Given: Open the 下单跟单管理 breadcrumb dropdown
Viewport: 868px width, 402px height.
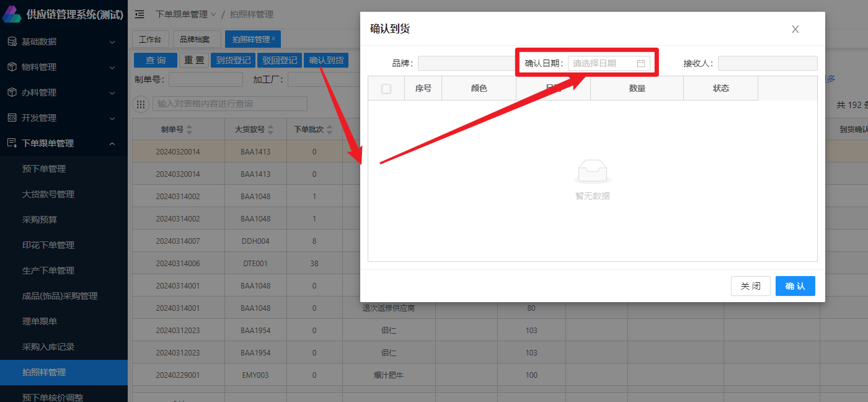Looking at the screenshot, I should tap(213, 14).
